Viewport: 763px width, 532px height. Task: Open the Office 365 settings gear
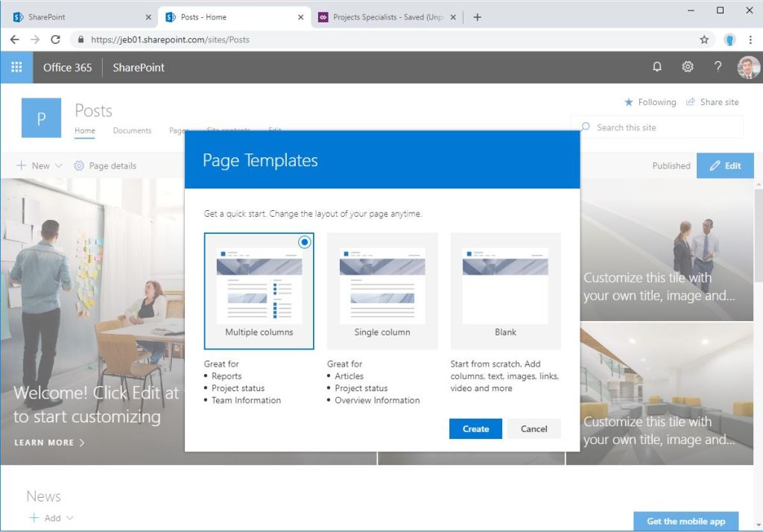(x=687, y=66)
